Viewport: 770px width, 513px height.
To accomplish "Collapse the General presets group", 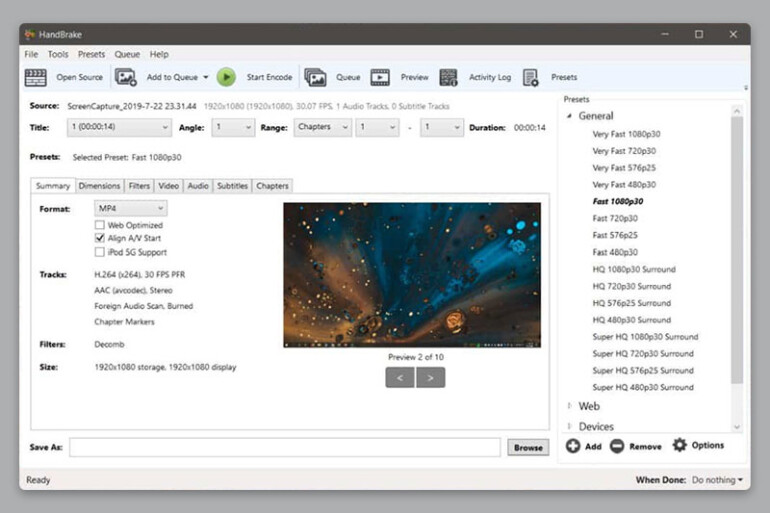I will point(569,116).
